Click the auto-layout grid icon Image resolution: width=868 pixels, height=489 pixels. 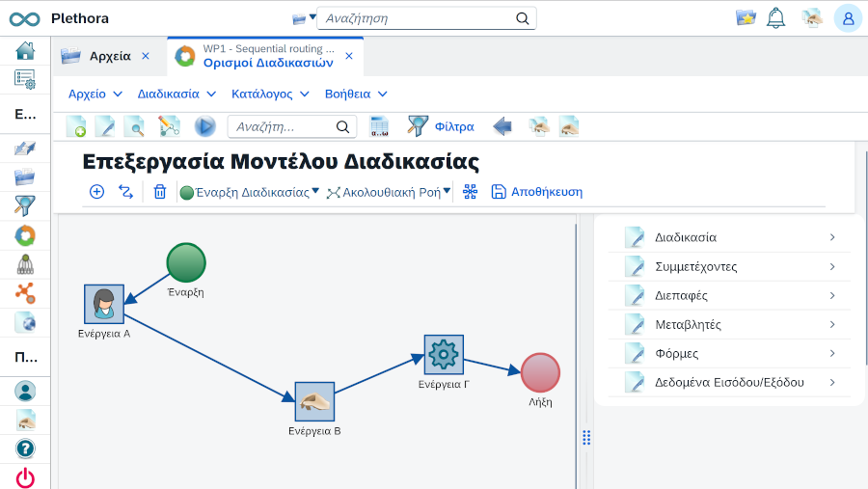coord(470,192)
